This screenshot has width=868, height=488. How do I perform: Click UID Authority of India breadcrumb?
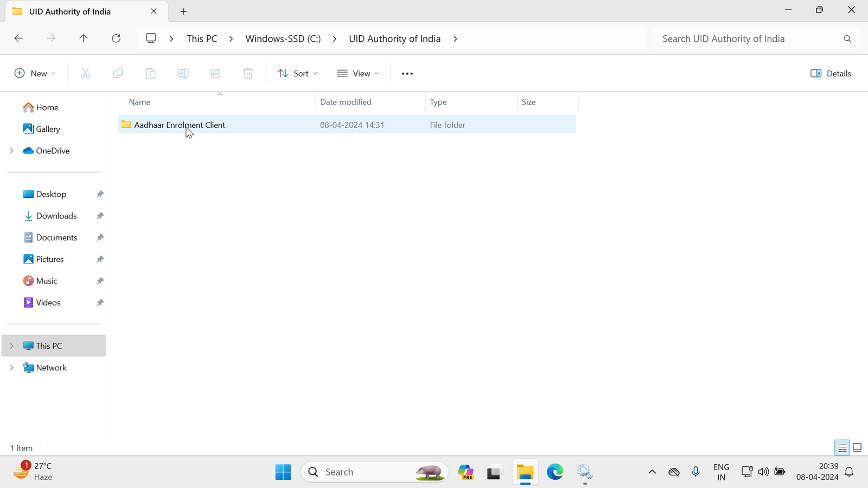pyautogui.click(x=395, y=39)
